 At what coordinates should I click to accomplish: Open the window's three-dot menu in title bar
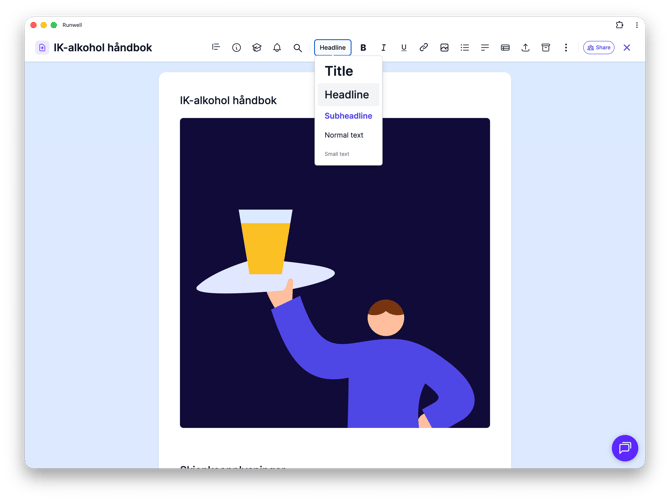point(637,25)
